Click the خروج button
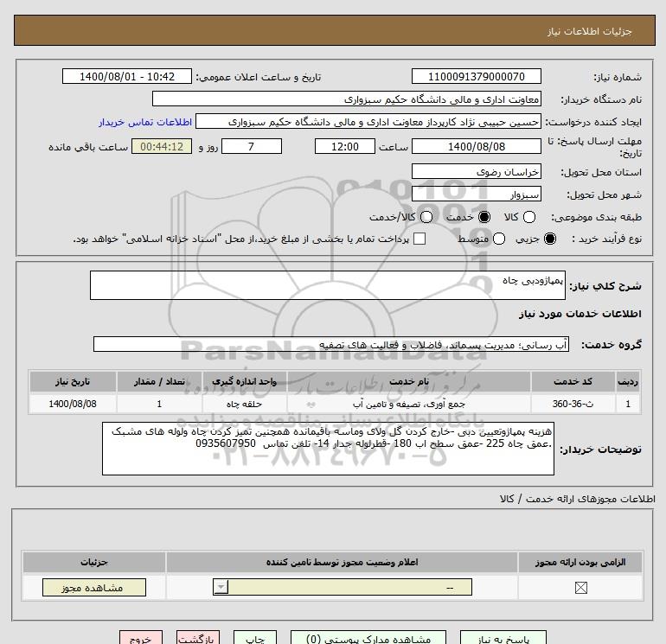 (x=141, y=638)
